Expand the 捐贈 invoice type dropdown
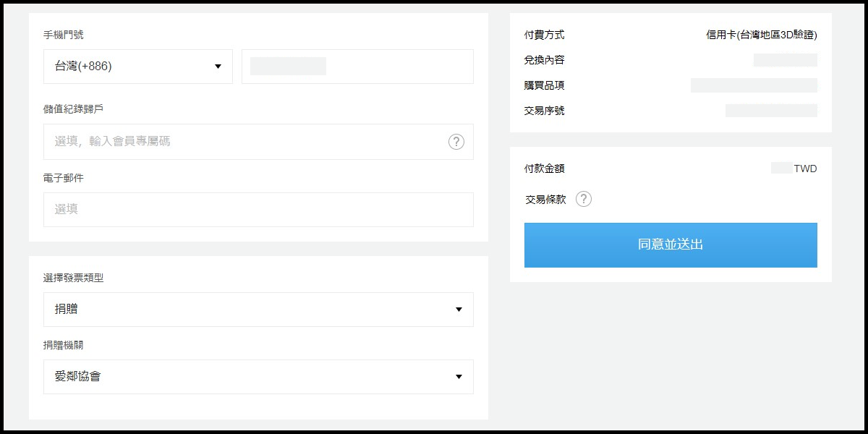Screen dimensions: 868x434 [x=258, y=310]
